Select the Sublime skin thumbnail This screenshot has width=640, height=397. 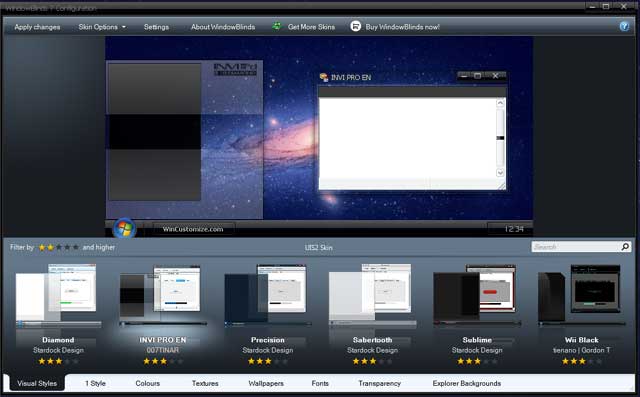(x=477, y=295)
